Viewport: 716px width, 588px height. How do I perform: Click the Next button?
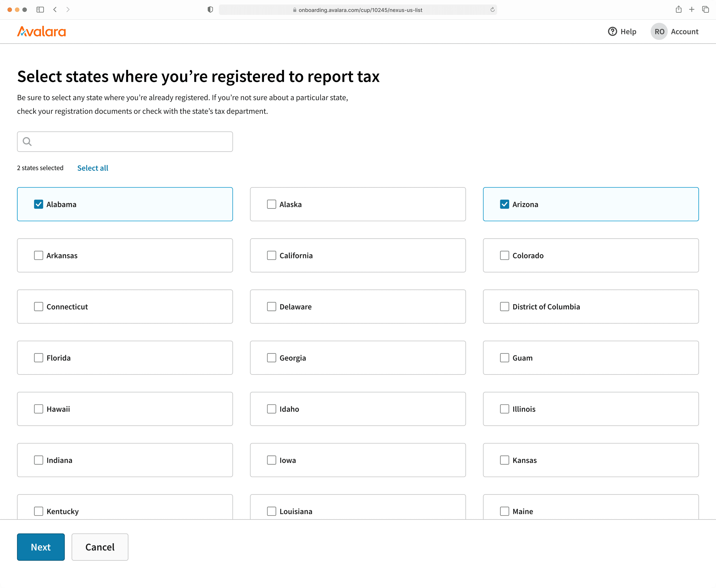41,547
